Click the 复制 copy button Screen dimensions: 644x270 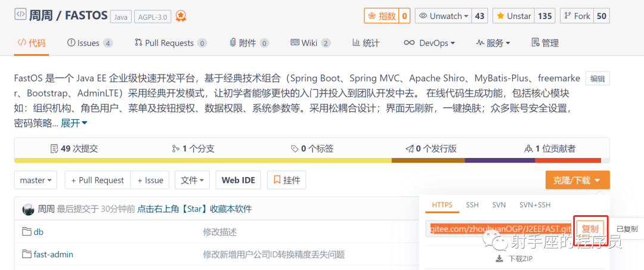pos(590,229)
